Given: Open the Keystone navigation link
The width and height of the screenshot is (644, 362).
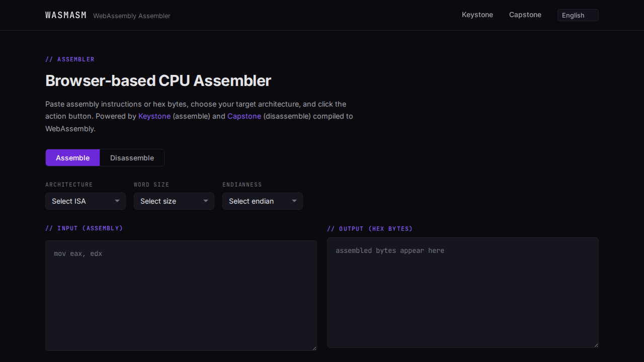Looking at the screenshot, I should pyautogui.click(x=477, y=15).
